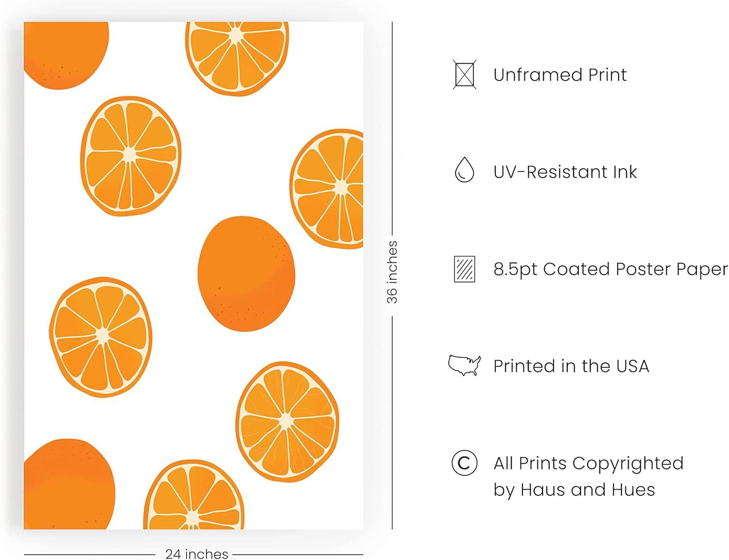Click the coated poster paper hatched icon
This screenshot has width=729, height=560.
pos(465,269)
